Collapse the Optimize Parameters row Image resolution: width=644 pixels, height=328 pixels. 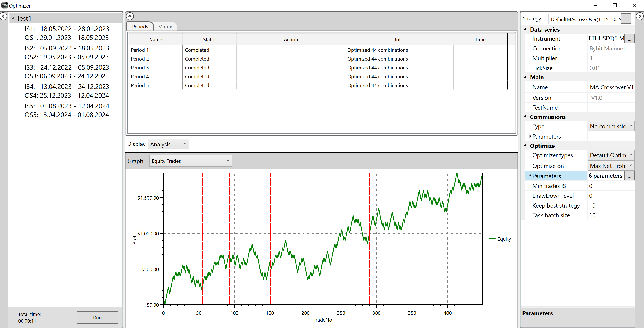point(530,176)
